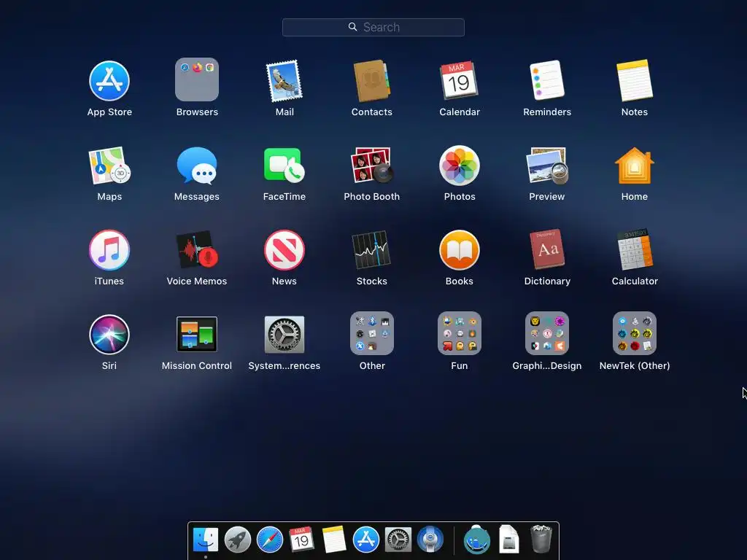
Task: Open the Contacts app
Action: pos(371,80)
